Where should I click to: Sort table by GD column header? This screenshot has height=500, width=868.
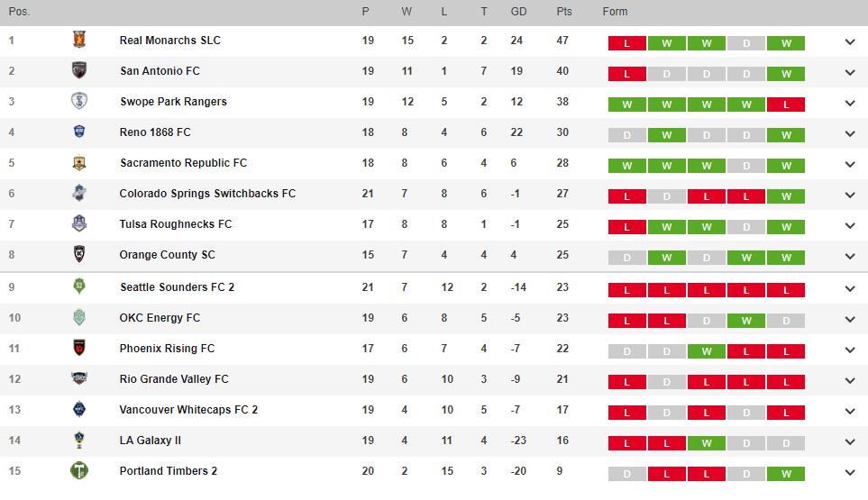pyautogui.click(x=518, y=12)
